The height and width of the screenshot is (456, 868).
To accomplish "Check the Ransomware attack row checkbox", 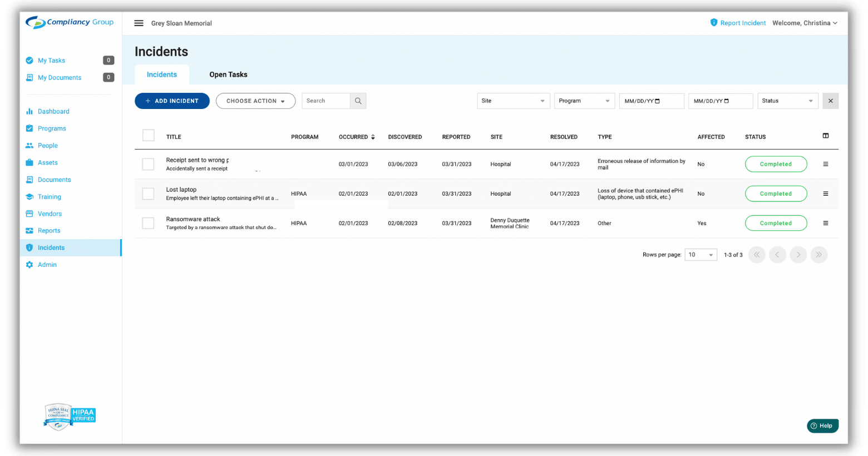I will point(148,224).
